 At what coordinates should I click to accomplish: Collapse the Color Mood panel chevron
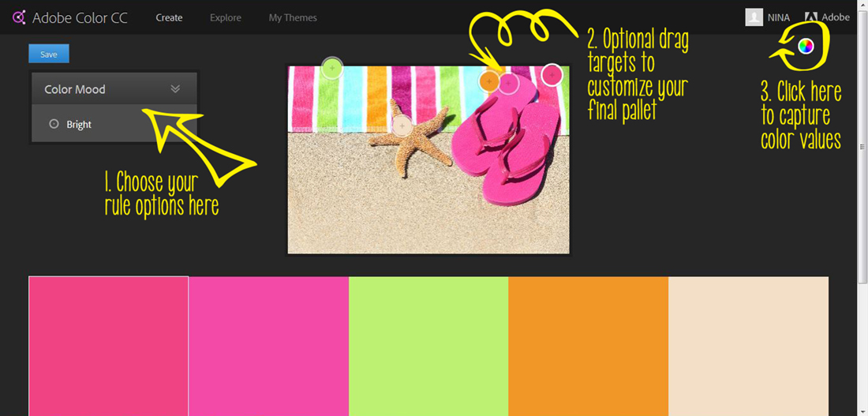click(175, 88)
